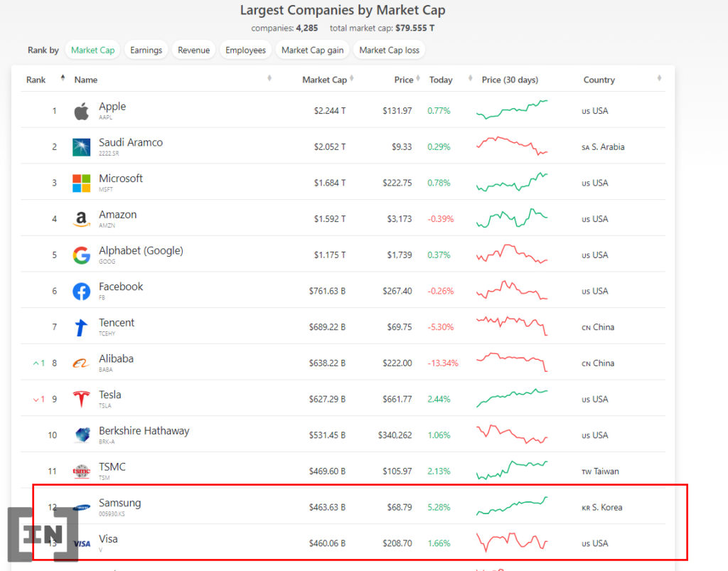Screen dimensions: 728x571
Task: Click the Apple logo icon
Action: 81,112
